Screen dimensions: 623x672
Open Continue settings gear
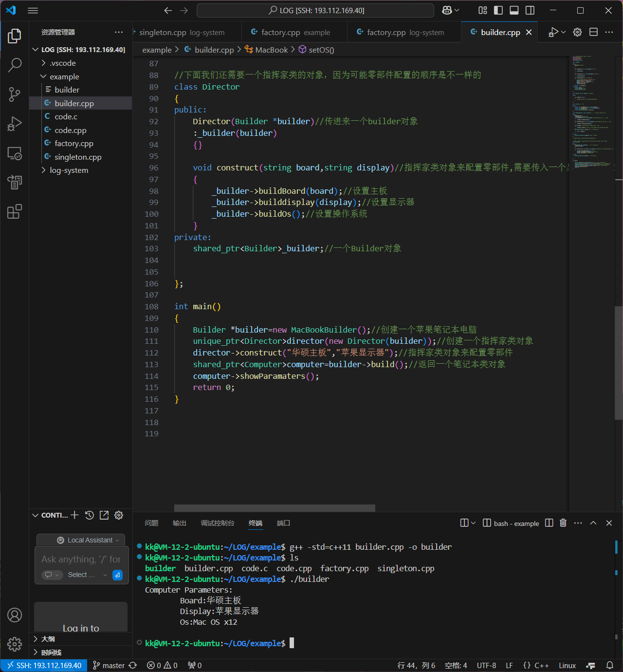119,515
